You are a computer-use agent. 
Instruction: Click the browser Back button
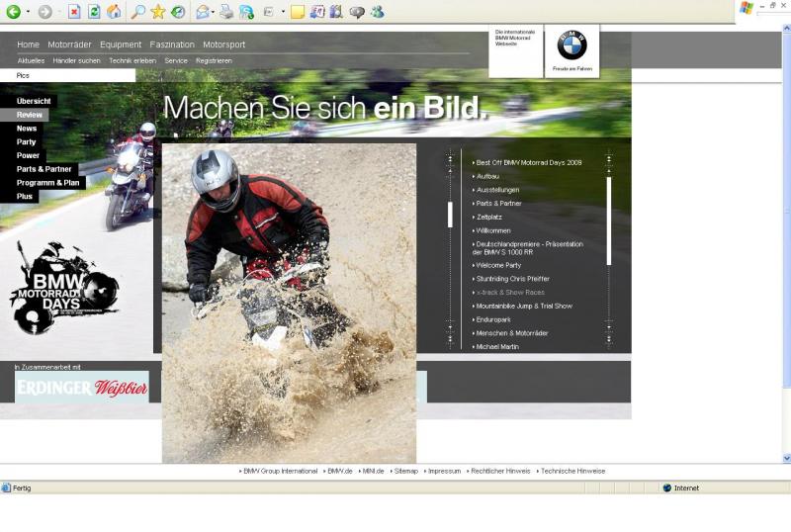(x=14, y=12)
